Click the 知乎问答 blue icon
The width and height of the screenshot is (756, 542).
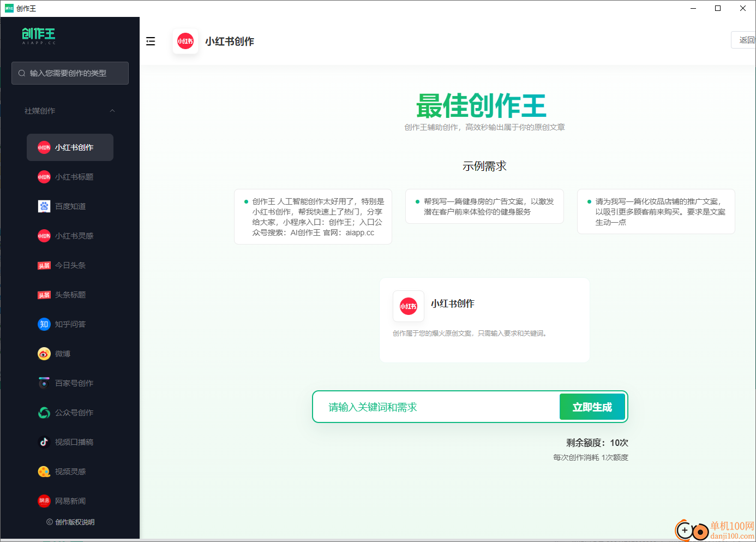pyautogui.click(x=44, y=324)
